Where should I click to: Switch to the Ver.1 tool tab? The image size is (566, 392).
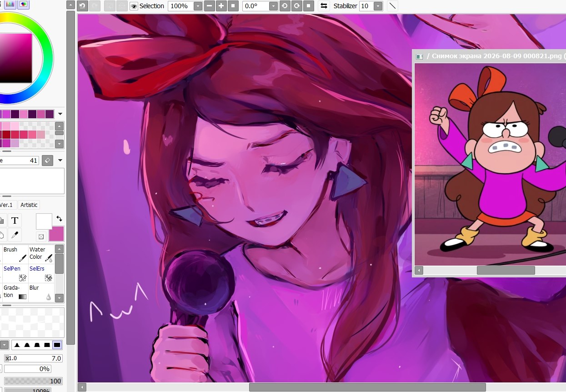(x=7, y=205)
